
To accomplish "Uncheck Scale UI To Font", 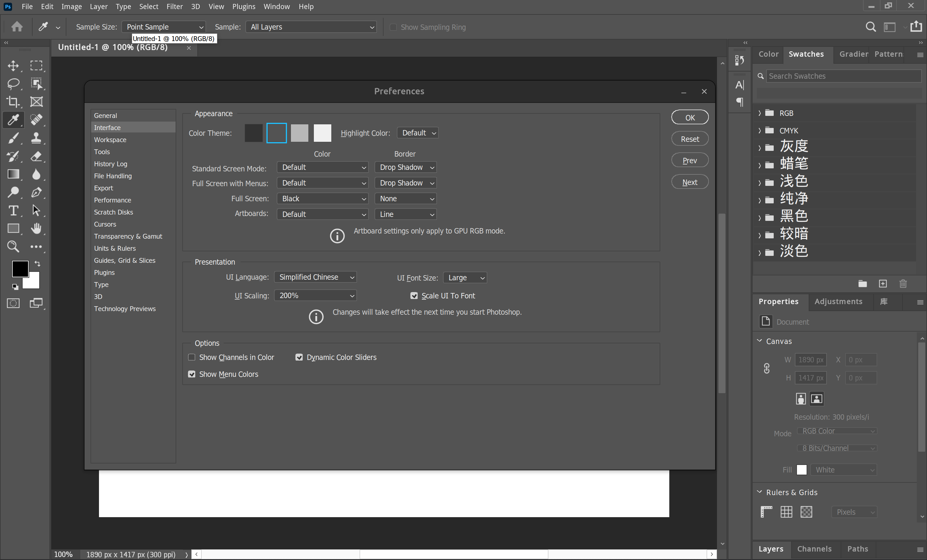I will click(414, 296).
